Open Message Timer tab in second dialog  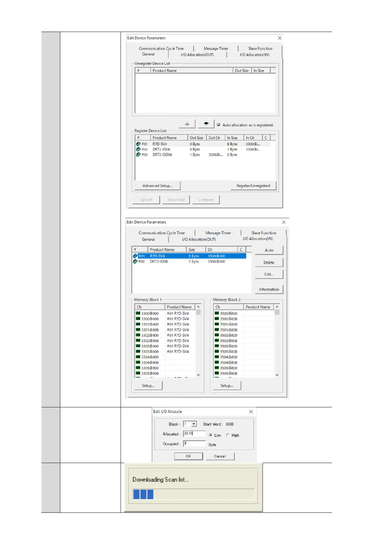[x=218, y=233]
